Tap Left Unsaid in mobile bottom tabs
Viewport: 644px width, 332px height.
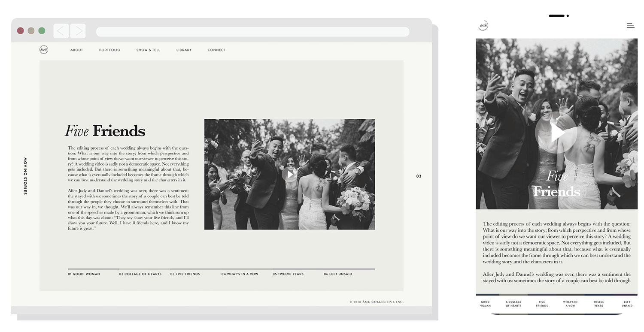[x=627, y=304]
